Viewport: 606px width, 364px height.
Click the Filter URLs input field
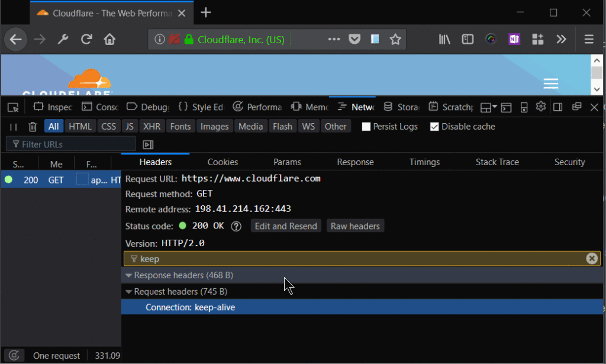[x=71, y=144]
